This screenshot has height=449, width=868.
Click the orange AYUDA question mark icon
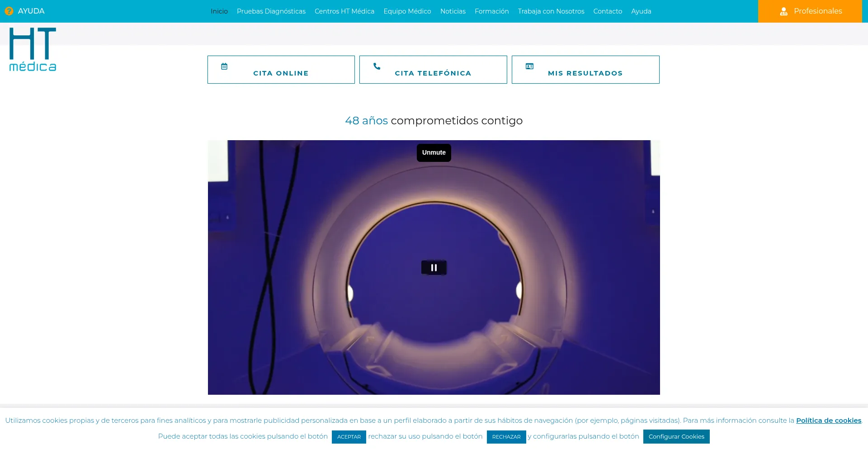coord(9,11)
